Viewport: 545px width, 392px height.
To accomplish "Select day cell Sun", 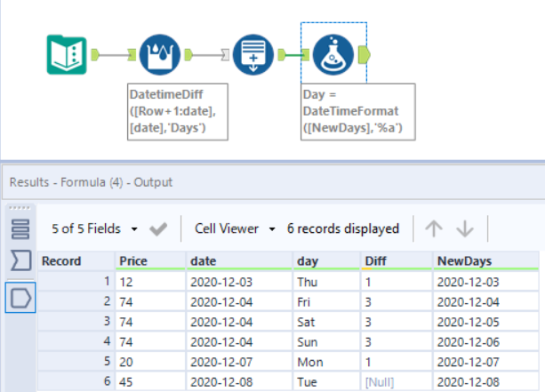I will [x=326, y=342].
